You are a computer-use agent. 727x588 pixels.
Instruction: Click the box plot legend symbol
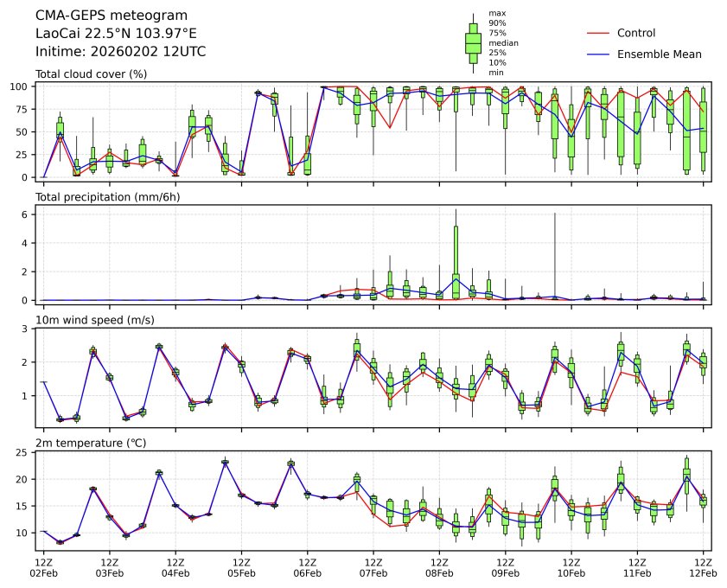[473, 42]
